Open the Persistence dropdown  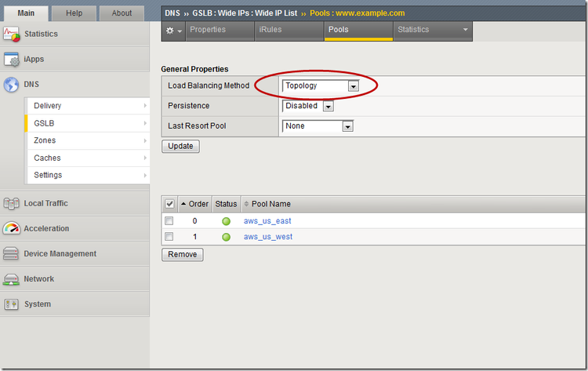pyautogui.click(x=307, y=106)
